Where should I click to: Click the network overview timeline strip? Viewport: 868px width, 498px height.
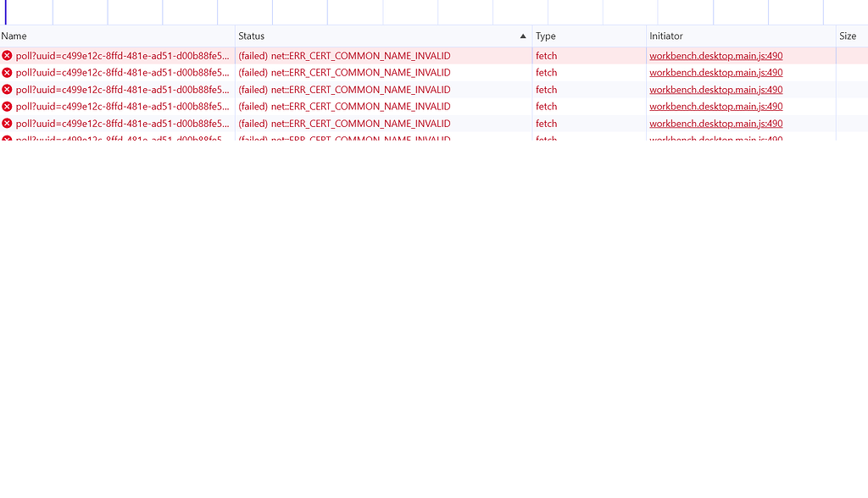tap(424, 12)
